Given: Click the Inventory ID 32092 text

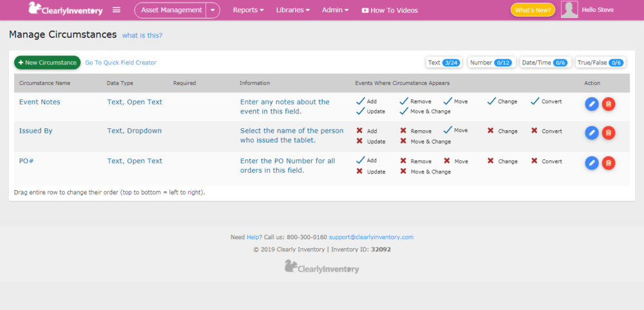Looking at the screenshot, I should pos(361,249).
